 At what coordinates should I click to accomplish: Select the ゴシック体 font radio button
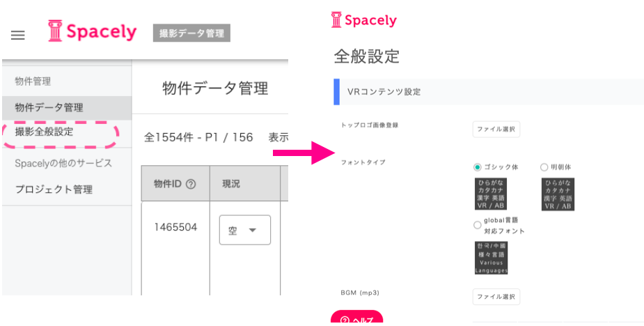click(477, 167)
